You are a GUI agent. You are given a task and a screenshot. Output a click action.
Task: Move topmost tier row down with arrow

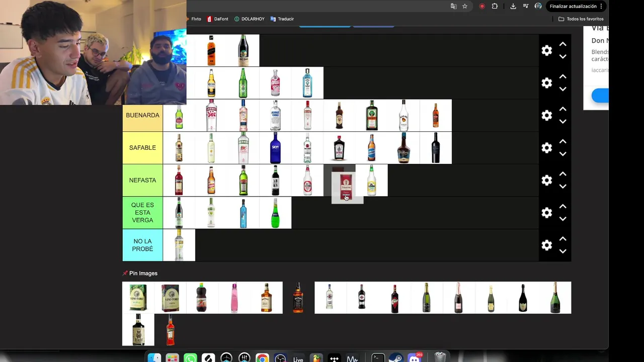(563, 56)
